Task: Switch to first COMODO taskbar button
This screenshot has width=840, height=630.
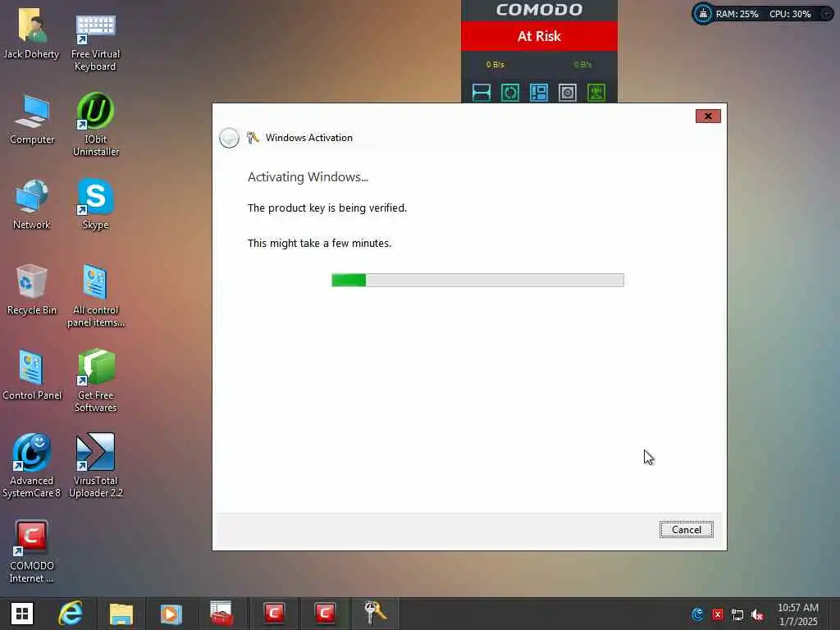Action: [x=274, y=614]
